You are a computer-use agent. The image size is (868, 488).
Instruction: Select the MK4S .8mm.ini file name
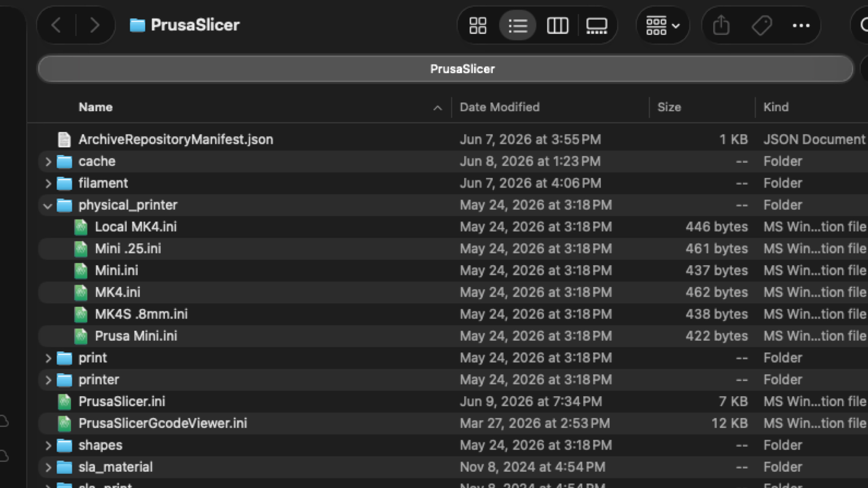pos(141,314)
